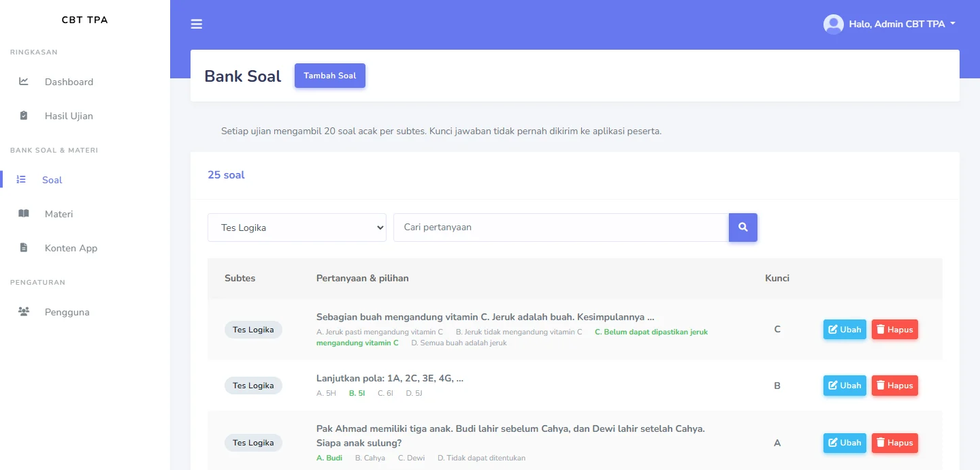Viewport: 980px width, 470px height.
Task: Click the Dashboard chart icon
Action: [24, 82]
